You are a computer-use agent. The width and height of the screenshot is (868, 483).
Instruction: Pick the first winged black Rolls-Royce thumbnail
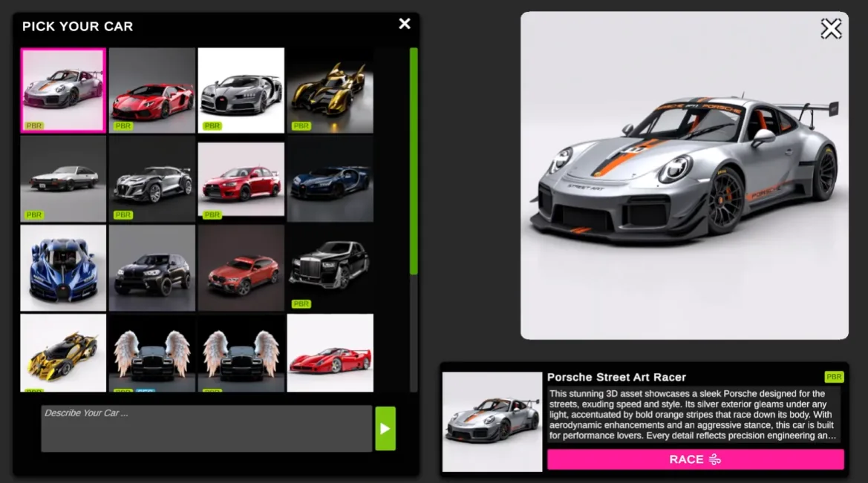tap(152, 353)
